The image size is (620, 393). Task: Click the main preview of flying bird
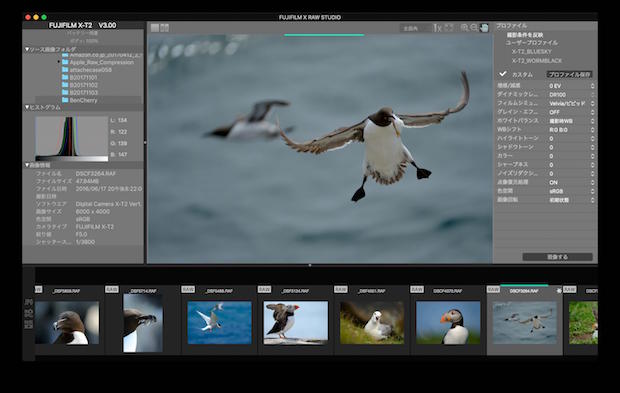320,149
